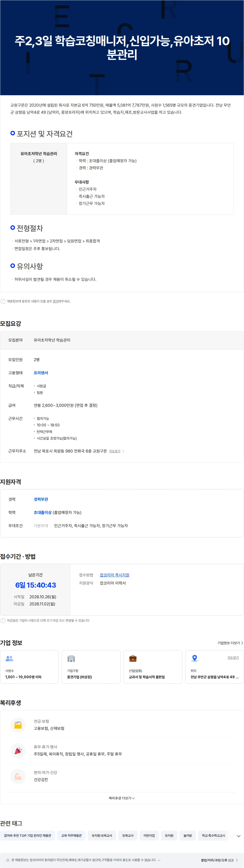This screenshot has width=244, height=868.
Task: Click the 편의·여가·건강 muscle icon
Action: [18, 776]
